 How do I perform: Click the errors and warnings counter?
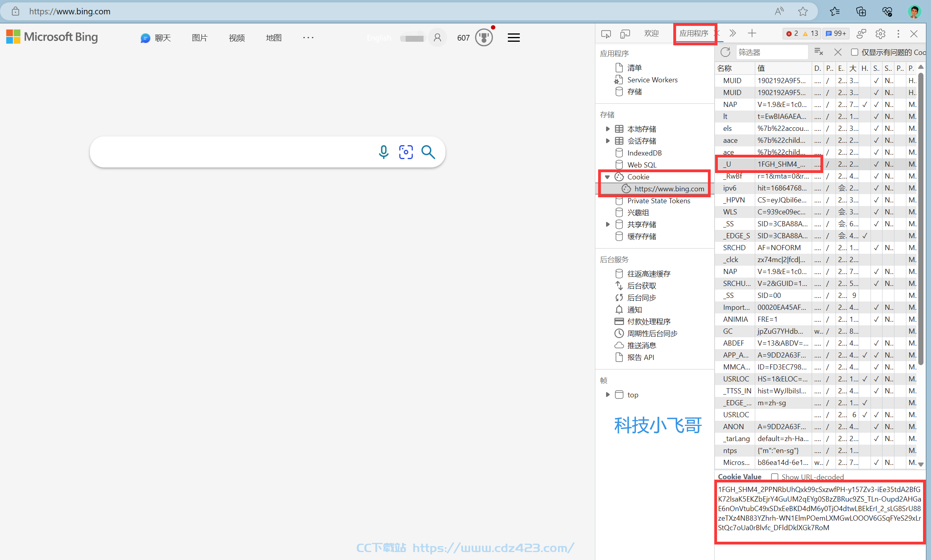coord(802,33)
